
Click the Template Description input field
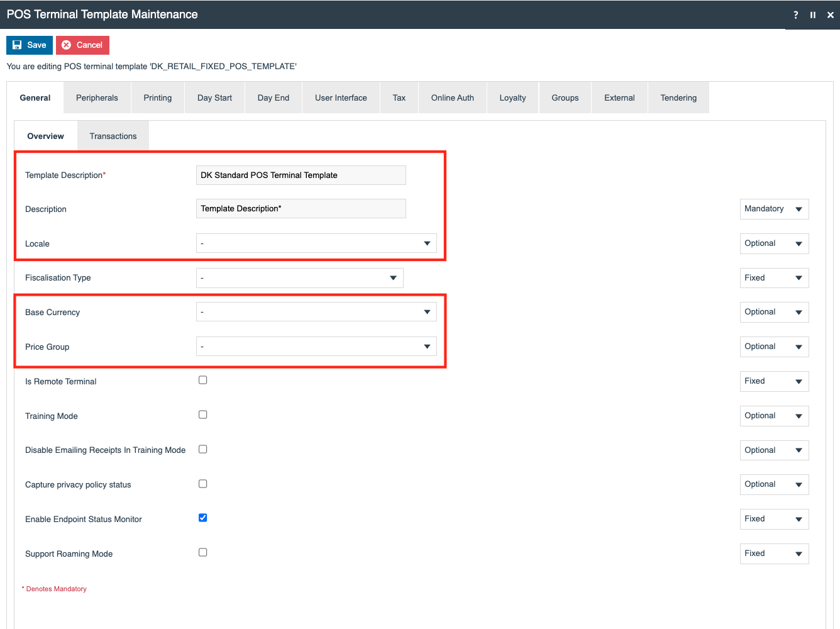click(301, 175)
